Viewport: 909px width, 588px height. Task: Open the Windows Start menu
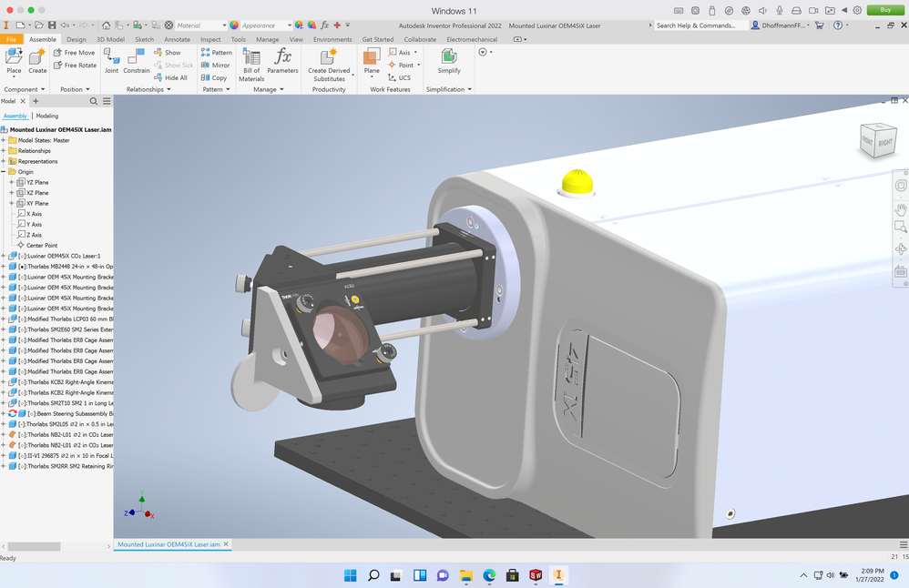pyautogui.click(x=350, y=575)
